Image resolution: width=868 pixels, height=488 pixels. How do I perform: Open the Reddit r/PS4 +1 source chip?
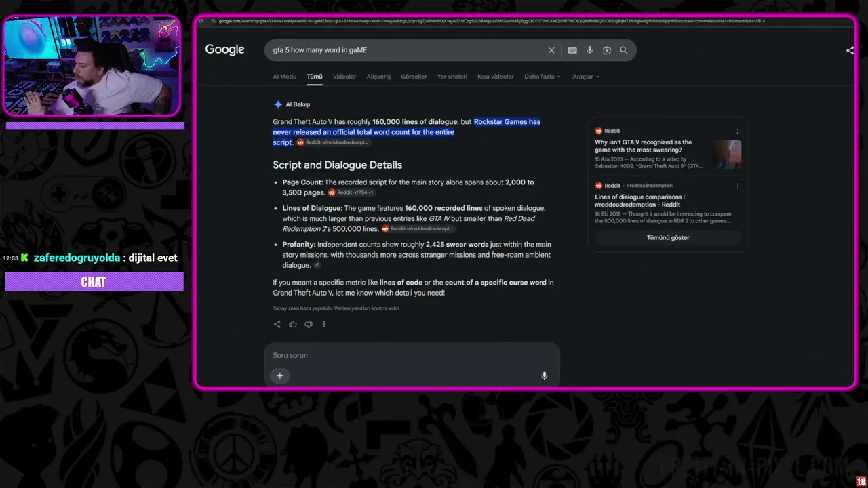click(351, 192)
